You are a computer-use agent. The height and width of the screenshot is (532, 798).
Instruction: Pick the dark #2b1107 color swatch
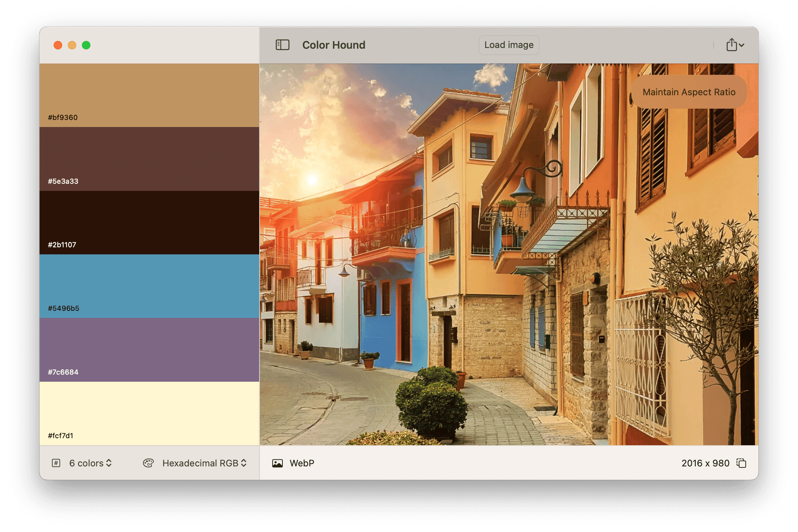tap(149, 222)
